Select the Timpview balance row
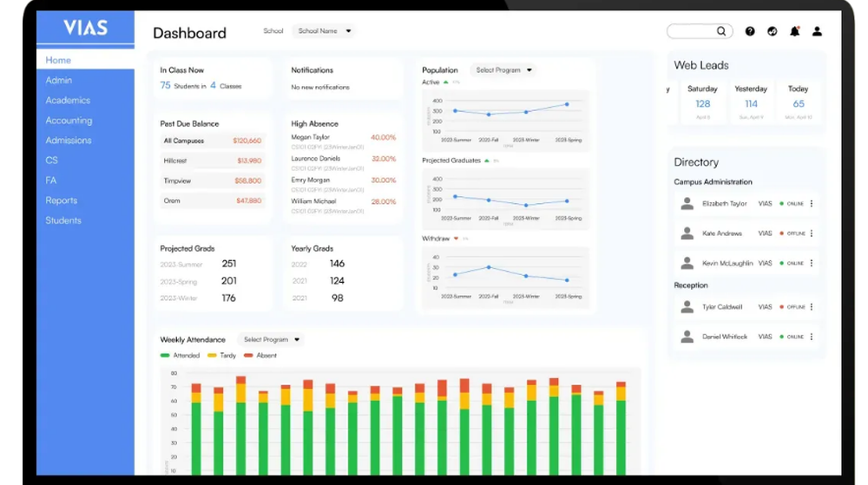 point(212,180)
